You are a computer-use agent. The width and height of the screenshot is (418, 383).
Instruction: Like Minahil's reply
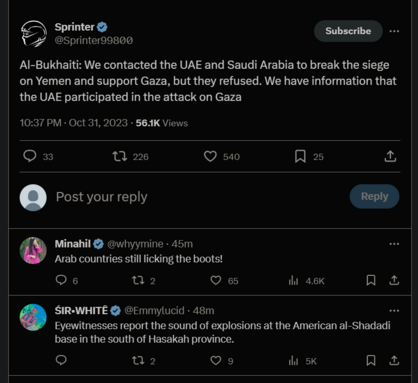pos(216,280)
